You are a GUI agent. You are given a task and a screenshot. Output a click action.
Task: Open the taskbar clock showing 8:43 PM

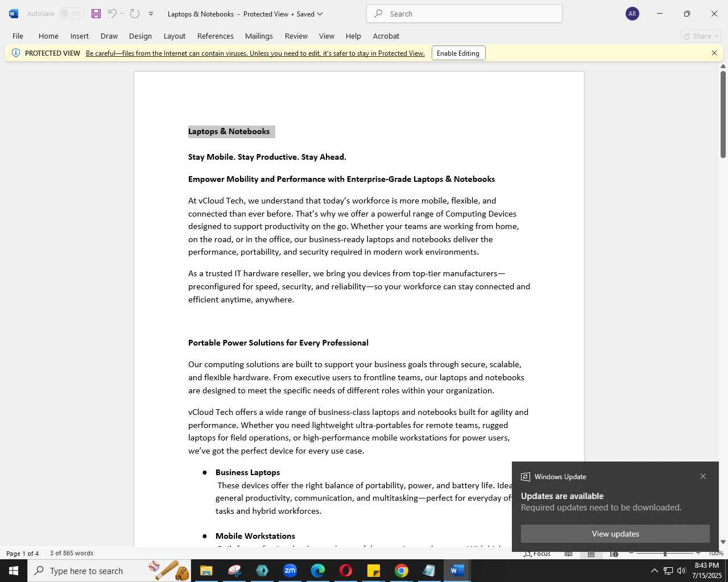(707, 571)
